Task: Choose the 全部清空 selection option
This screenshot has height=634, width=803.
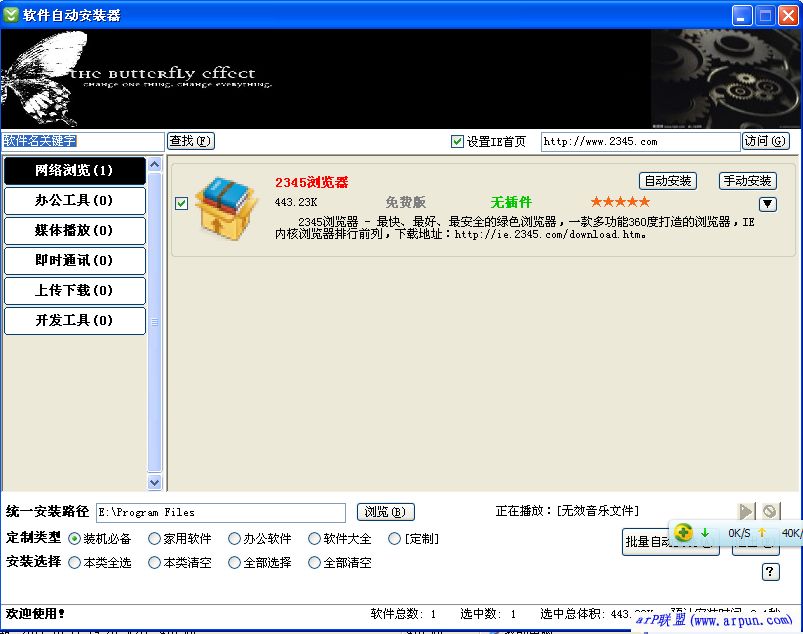Action: coord(315,562)
